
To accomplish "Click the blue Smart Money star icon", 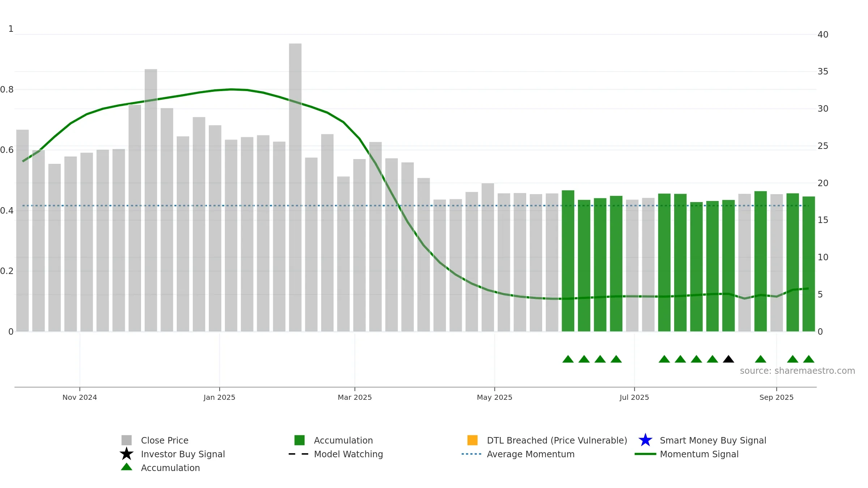I will coord(645,440).
